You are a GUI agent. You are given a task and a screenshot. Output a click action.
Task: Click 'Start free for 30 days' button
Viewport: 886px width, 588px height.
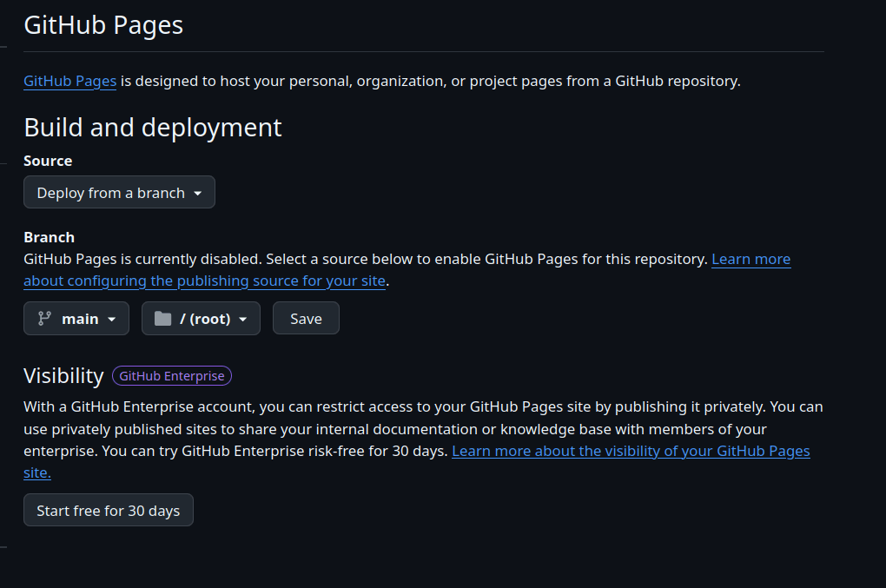109,510
